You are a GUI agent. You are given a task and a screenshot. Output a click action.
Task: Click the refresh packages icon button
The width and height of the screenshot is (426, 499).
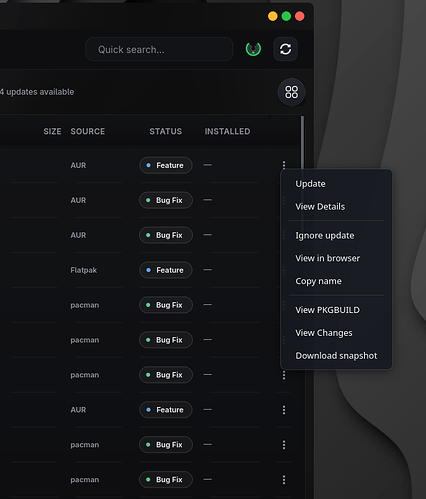[x=285, y=49]
